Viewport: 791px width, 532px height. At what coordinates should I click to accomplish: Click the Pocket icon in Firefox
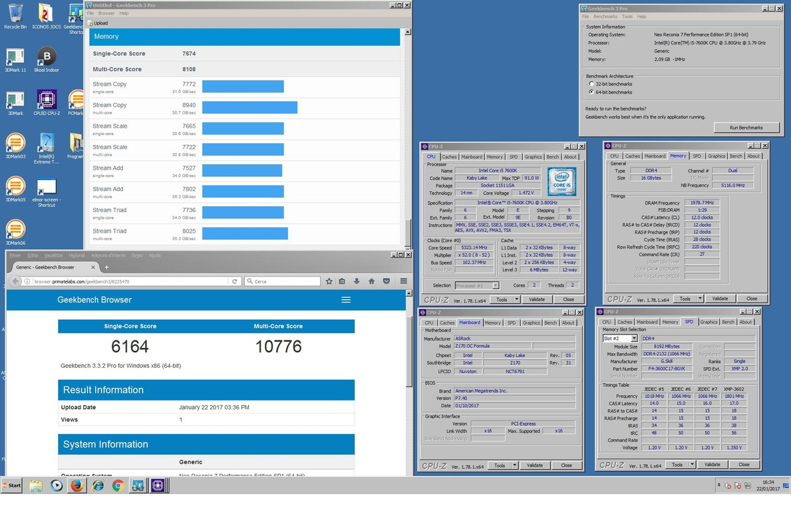(x=386, y=281)
